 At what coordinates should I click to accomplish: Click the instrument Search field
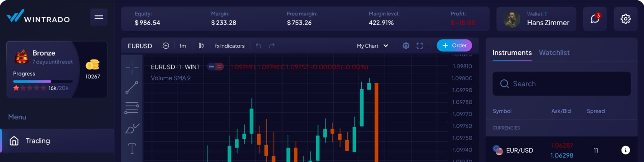tap(561, 84)
